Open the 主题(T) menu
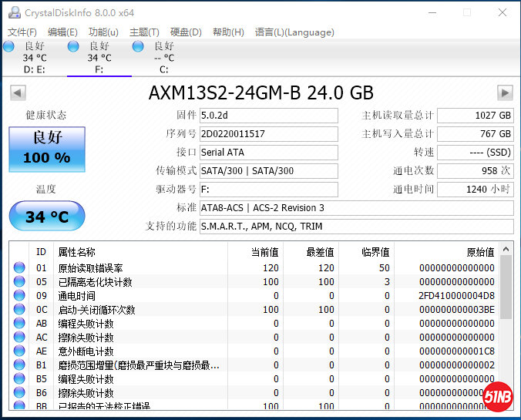521x420 pixels. (144, 32)
